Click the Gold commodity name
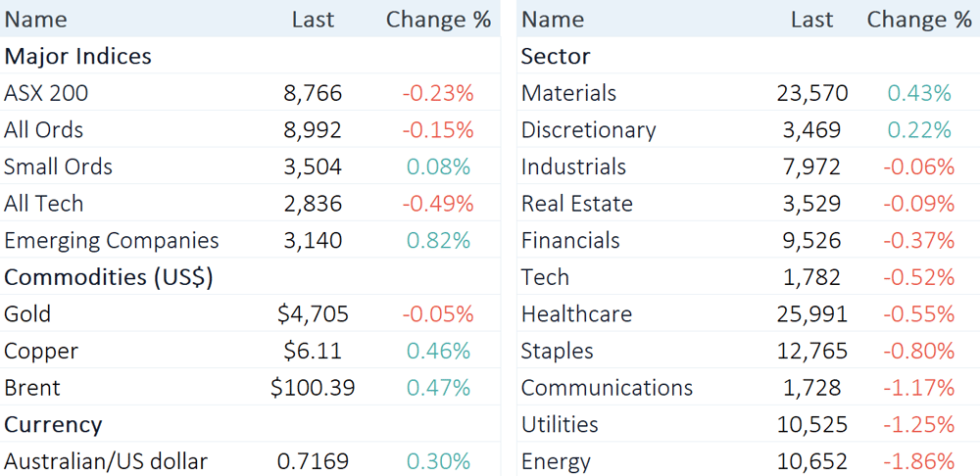This screenshot has width=980, height=476. 27,314
